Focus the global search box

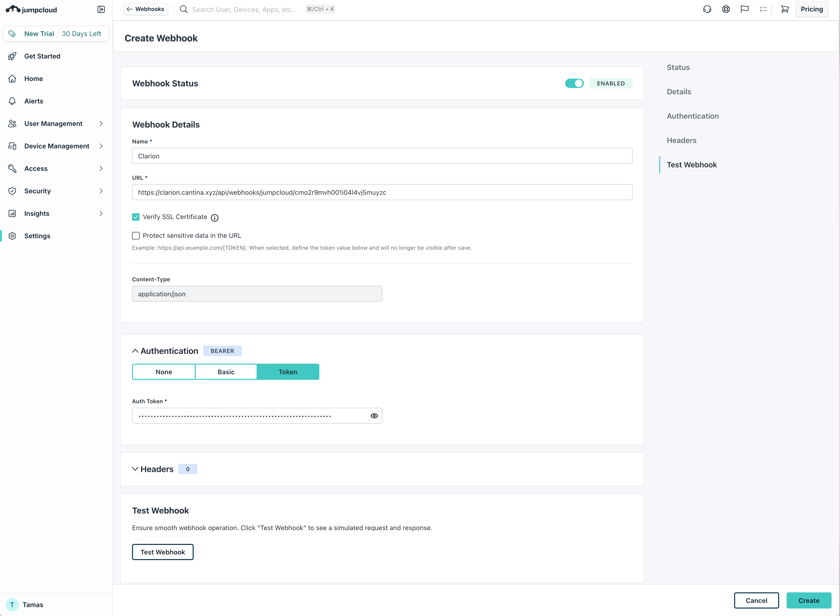245,9
